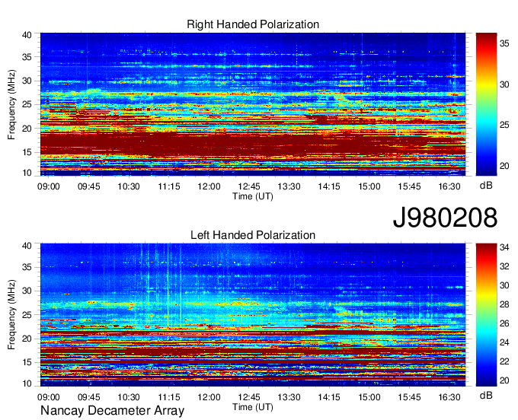Click the 11:15 tick under upper plot

click(x=169, y=186)
